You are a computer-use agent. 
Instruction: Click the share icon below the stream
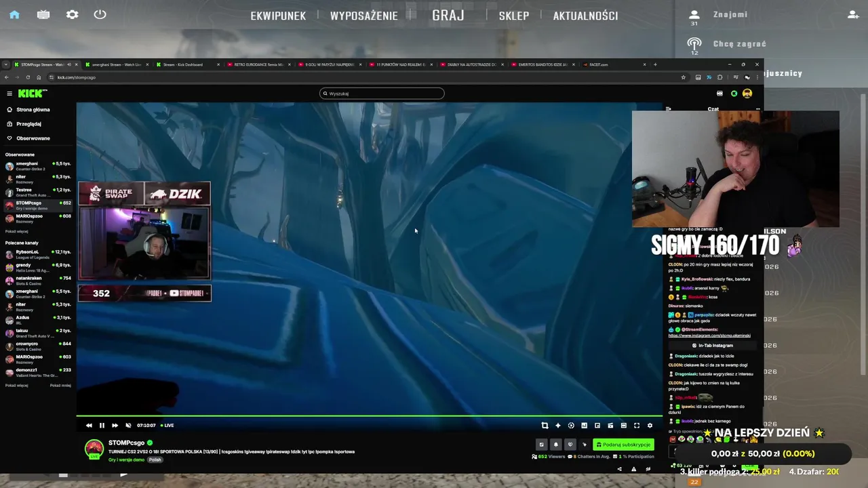619,468
